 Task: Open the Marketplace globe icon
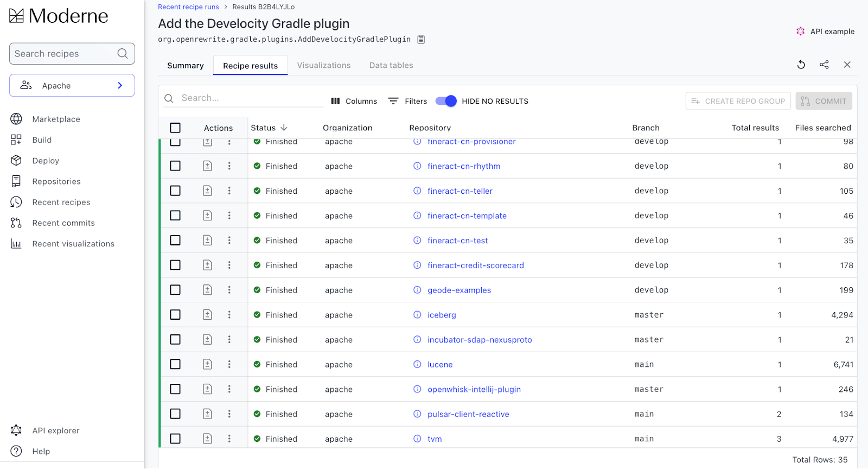[16, 119]
